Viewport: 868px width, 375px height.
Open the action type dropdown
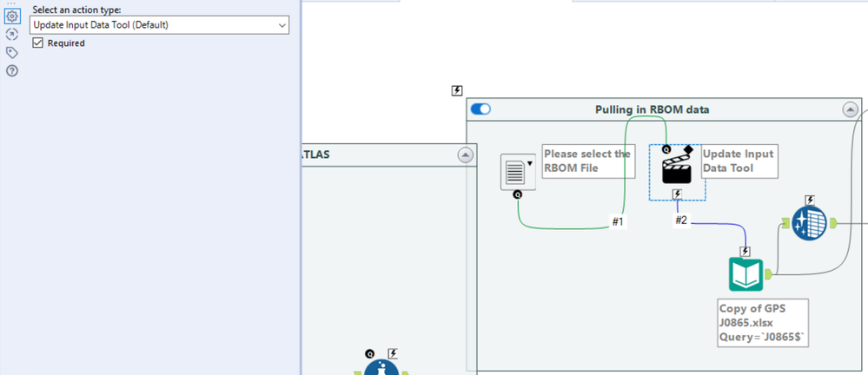[159, 25]
